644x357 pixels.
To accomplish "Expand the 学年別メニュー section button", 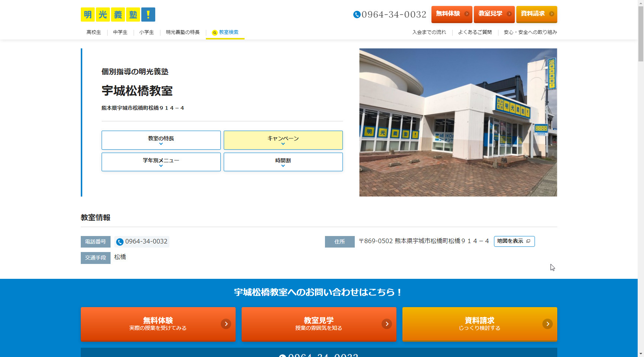I will (x=161, y=162).
